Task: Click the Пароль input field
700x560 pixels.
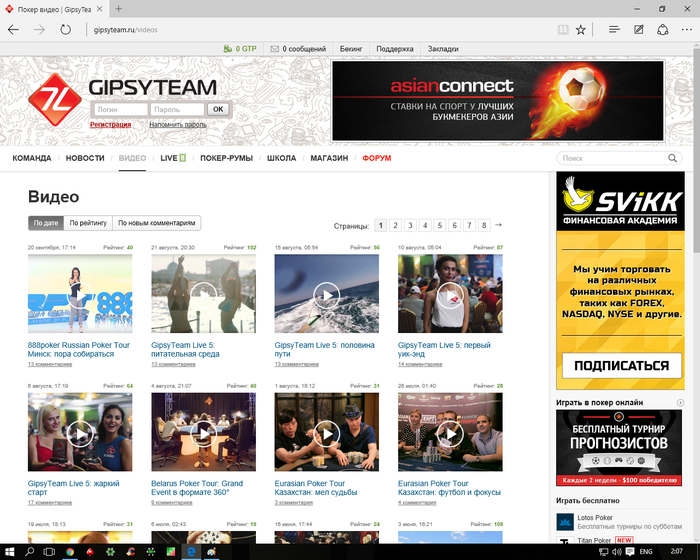Action: click(x=177, y=109)
